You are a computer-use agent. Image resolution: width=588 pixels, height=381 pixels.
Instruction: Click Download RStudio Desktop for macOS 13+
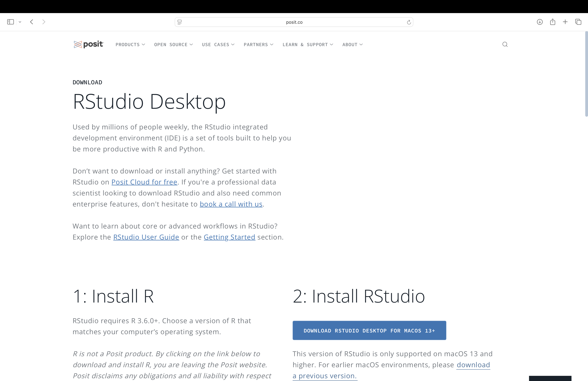(369, 330)
